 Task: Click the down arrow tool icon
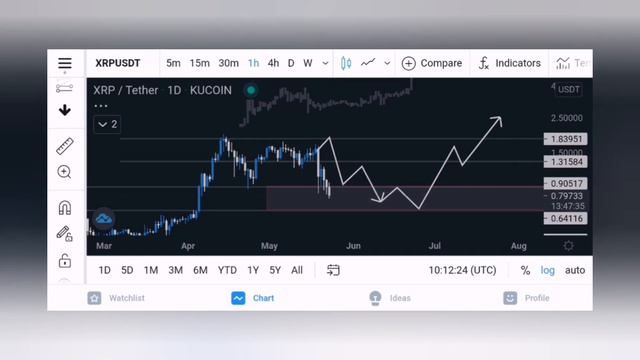pyautogui.click(x=64, y=110)
